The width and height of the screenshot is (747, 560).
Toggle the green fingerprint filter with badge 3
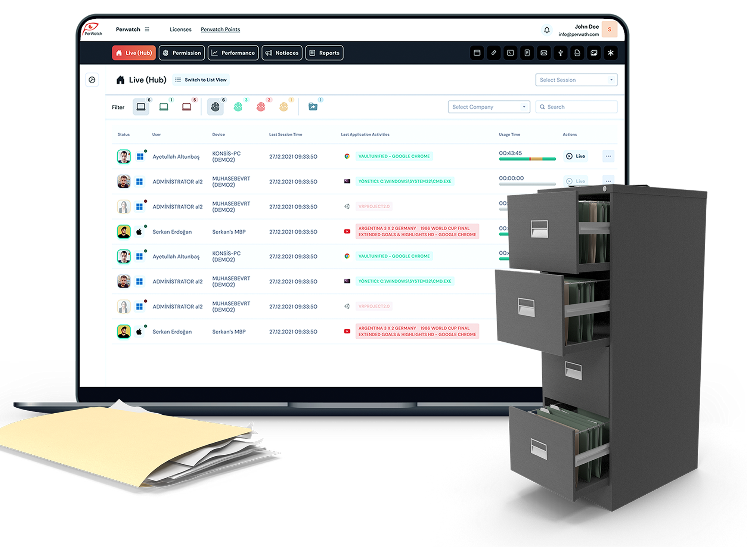(x=238, y=107)
